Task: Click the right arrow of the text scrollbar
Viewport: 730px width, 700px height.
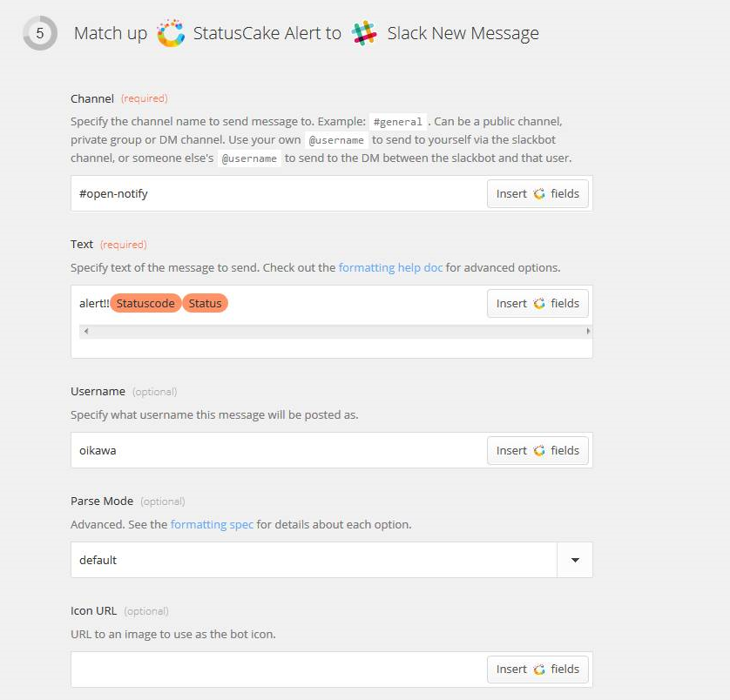Action: pos(588,332)
